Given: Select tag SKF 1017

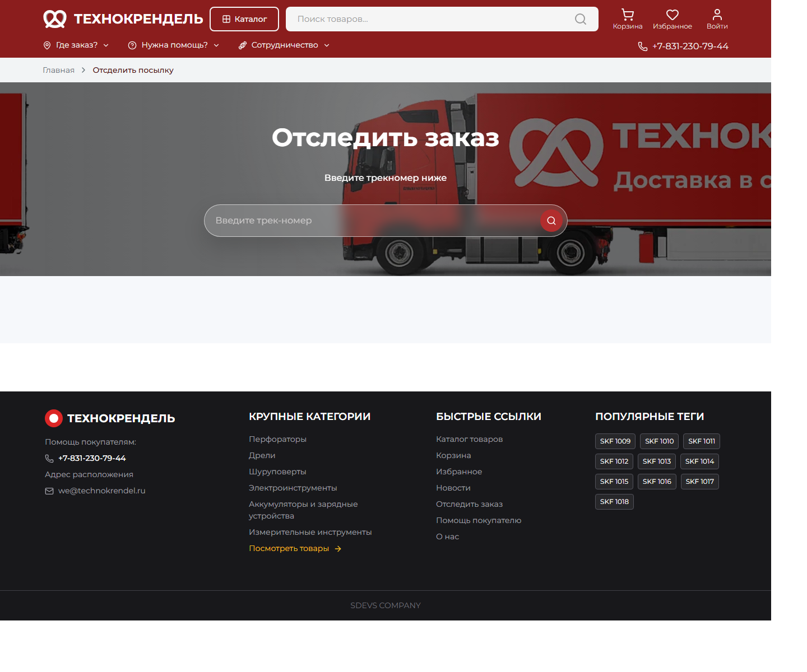Looking at the screenshot, I should 700,482.
